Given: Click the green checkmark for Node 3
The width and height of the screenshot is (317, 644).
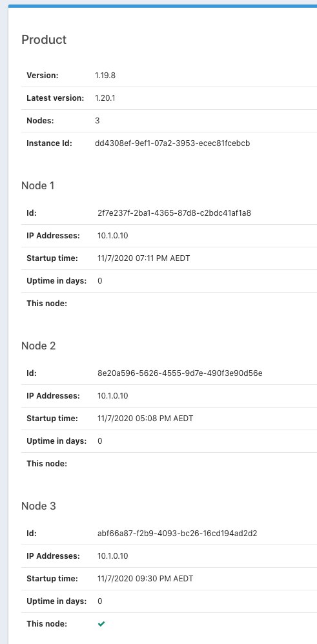Looking at the screenshot, I should click(x=101, y=624).
